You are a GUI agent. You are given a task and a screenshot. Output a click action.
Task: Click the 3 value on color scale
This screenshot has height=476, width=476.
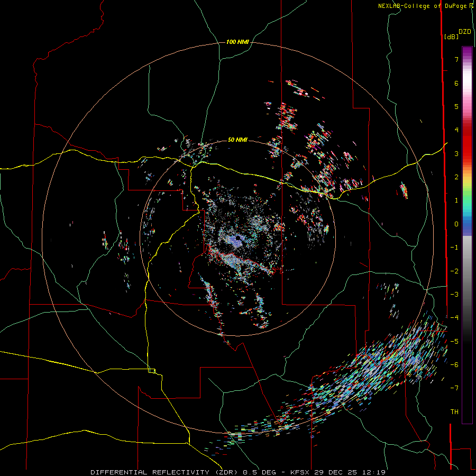(456, 153)
